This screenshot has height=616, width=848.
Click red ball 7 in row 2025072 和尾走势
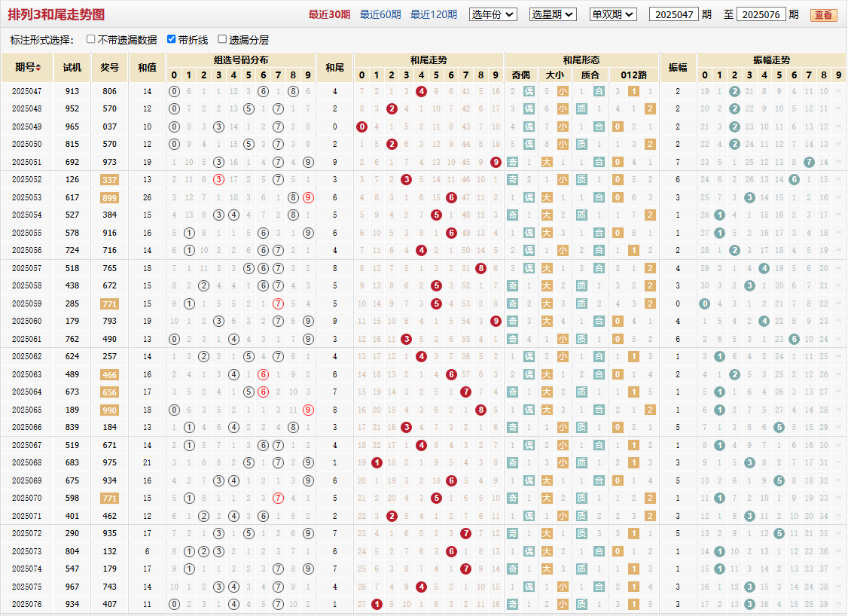(x=465, y=534)
